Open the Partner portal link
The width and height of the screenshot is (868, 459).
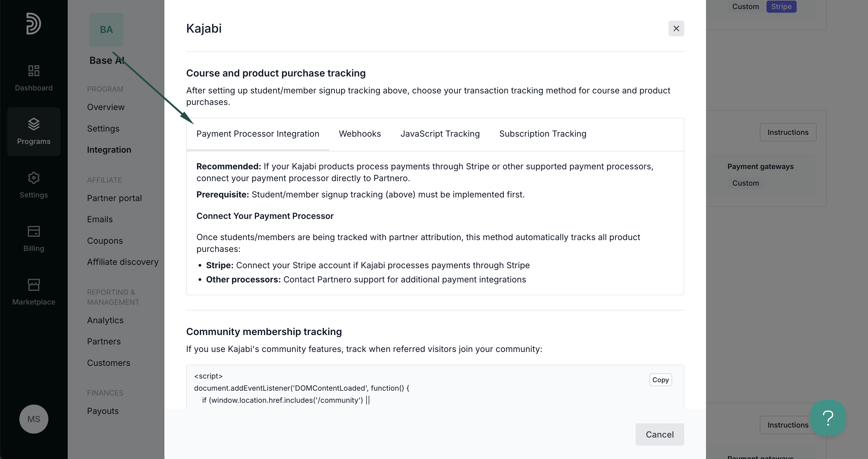pos(114,198)
